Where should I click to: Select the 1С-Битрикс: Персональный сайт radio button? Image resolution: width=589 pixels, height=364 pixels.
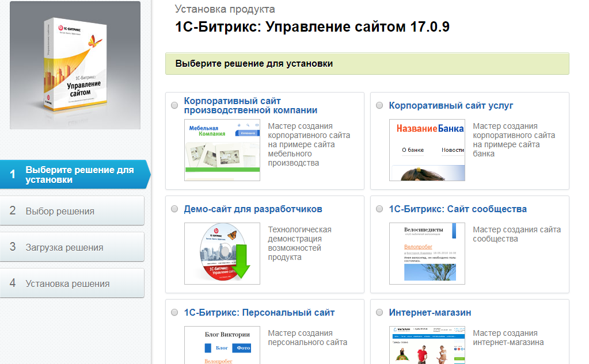point(174,313)
